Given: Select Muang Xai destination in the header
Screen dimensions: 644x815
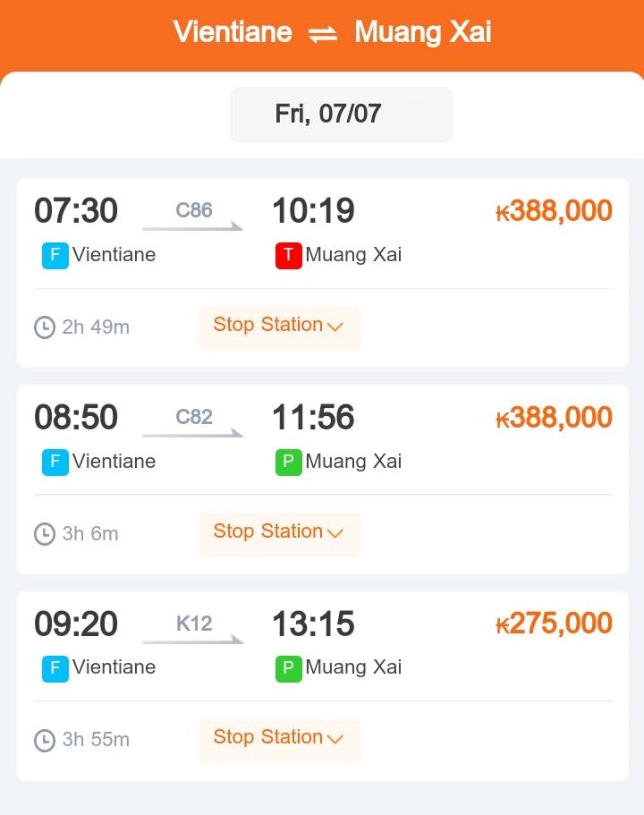Looking at the screenshot, I should point(422,32).
